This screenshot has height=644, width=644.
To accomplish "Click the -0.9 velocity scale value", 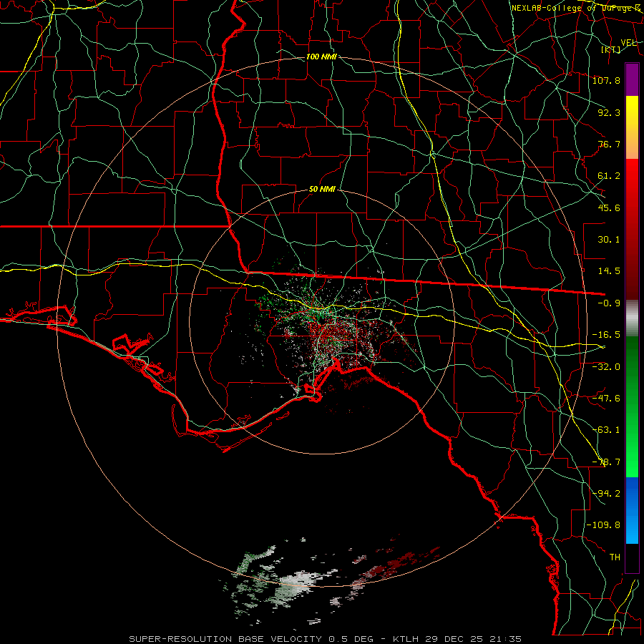I will coord(609,303).
